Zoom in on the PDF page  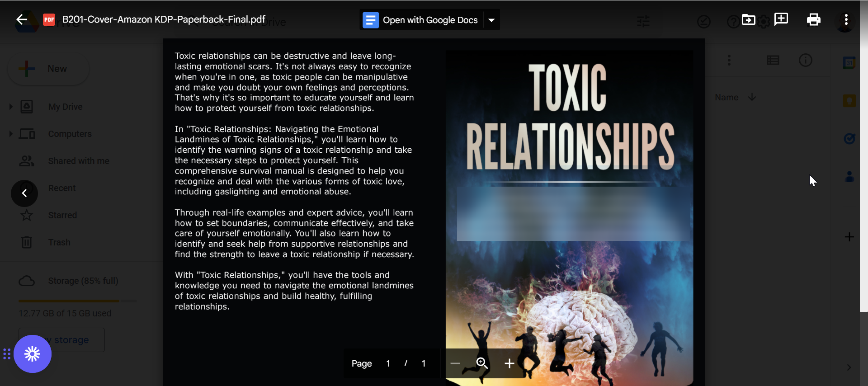point(509,363)
